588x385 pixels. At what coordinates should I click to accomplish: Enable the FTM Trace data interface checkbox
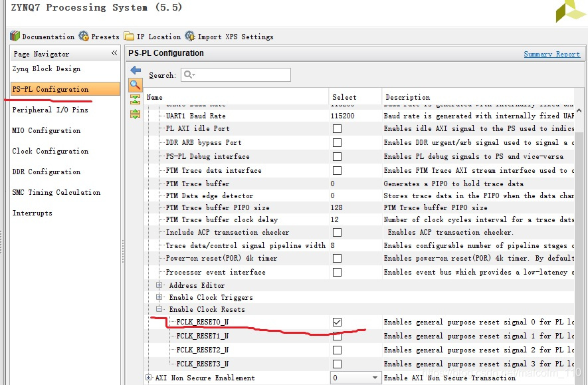[337, 170]
